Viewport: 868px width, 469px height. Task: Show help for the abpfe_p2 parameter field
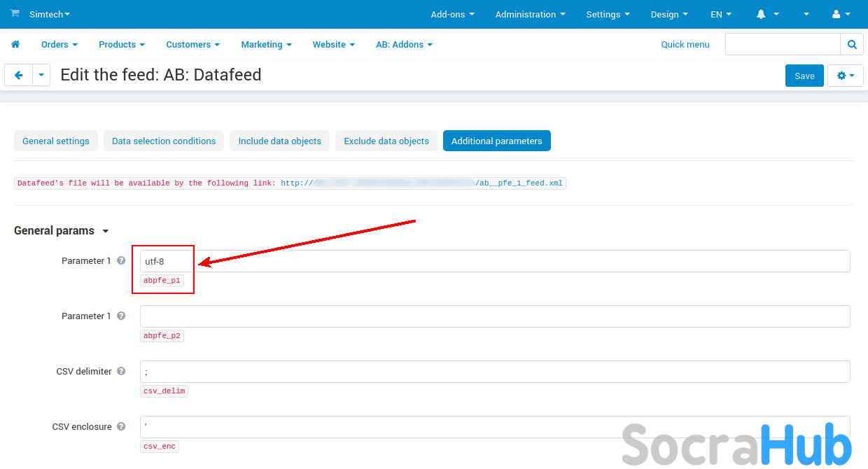[121, 316]
